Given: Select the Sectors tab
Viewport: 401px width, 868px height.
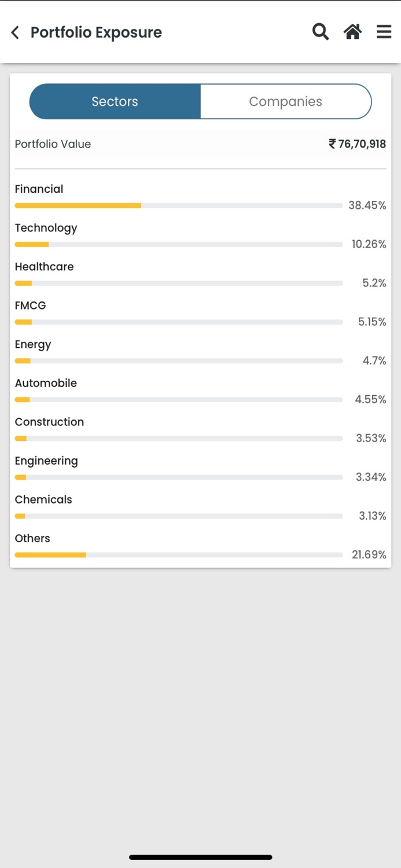Looking at the screenshot, I should (x=115, y=101).
